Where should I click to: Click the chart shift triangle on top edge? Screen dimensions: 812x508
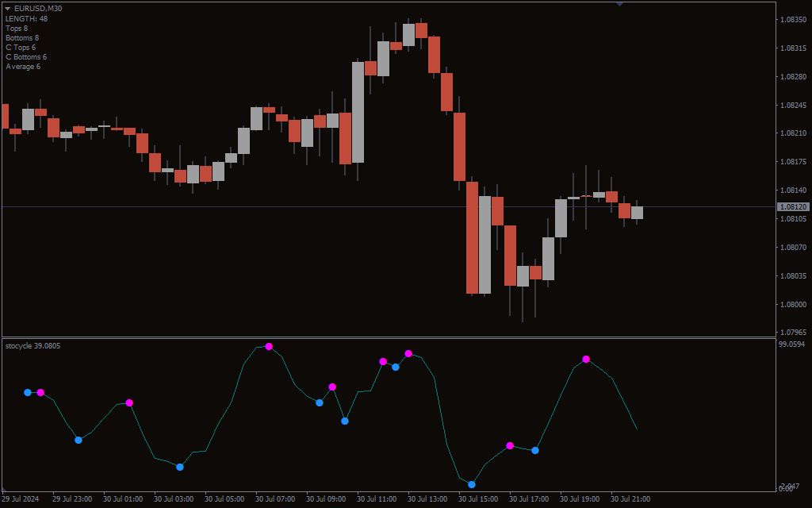point(619,4)
